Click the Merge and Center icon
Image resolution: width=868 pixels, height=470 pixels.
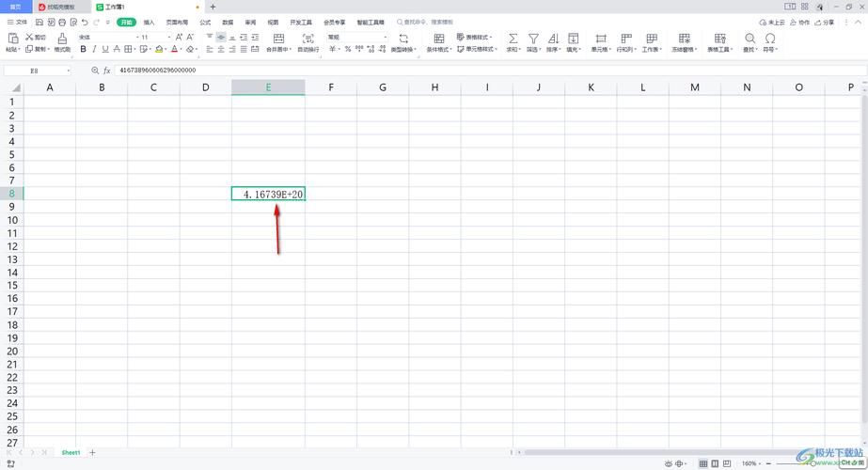coord(279,39)
